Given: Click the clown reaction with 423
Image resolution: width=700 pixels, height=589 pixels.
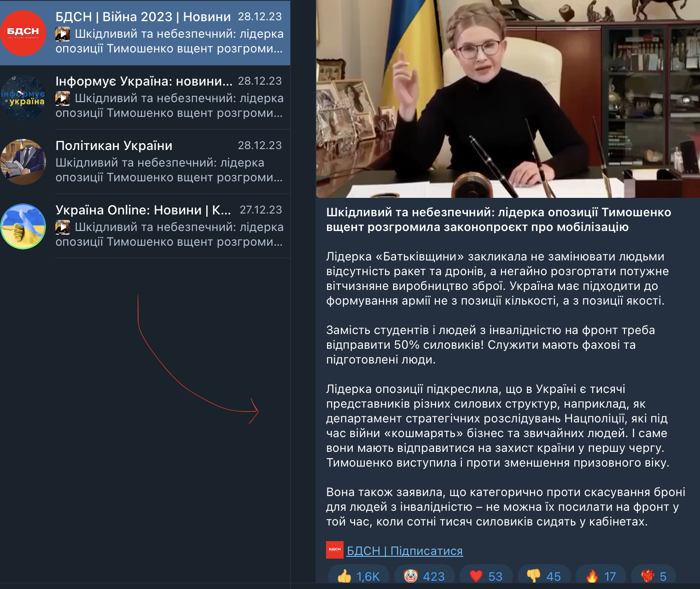Looking at the screenshot, I should tap(424, 576).
